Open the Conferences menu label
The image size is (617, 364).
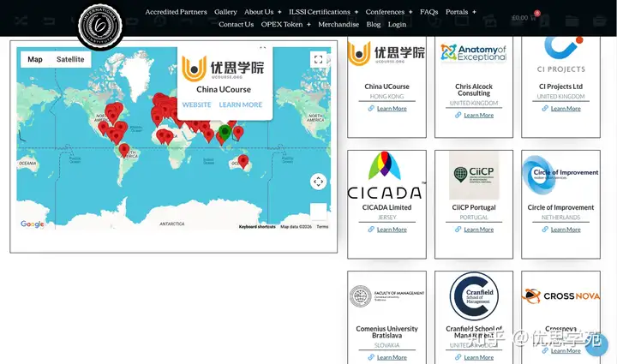click(x=385, y=12)
